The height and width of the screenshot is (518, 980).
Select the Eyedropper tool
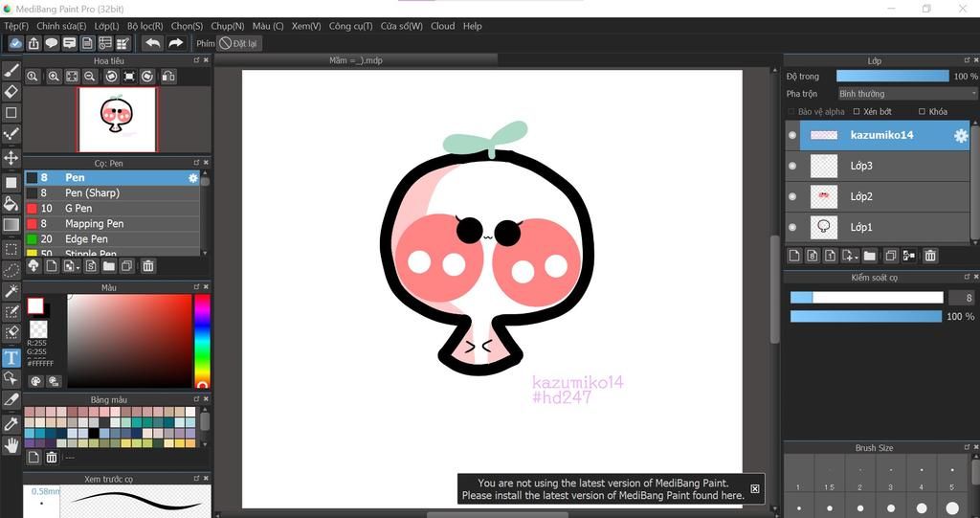11,423
